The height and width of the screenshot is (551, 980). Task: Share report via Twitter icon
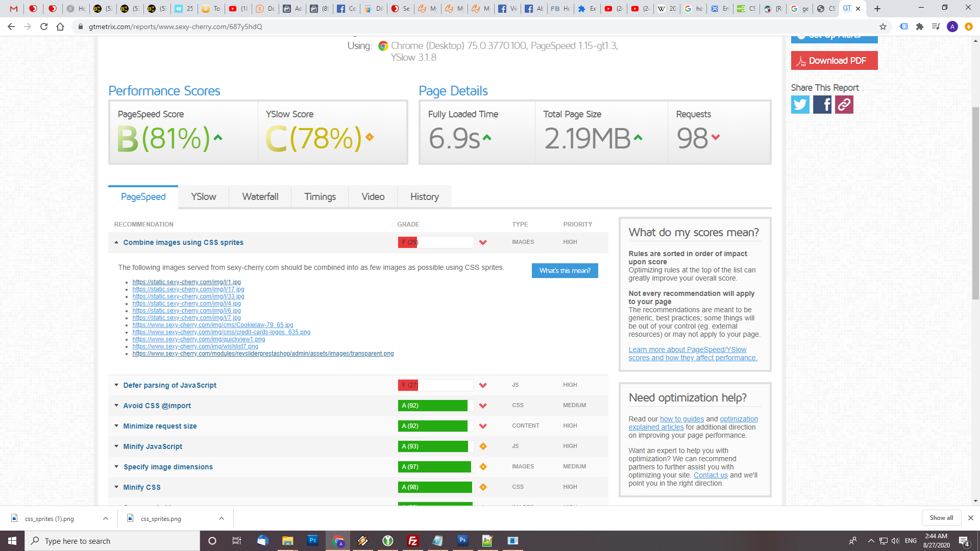(800, 105)
